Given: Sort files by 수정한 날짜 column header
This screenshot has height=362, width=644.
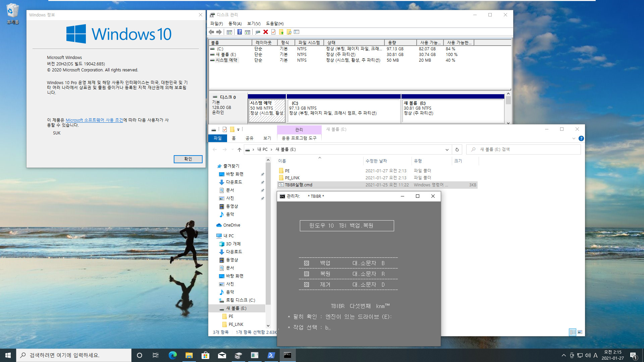Looking at the screenshot, I should [x=387, y=161].
